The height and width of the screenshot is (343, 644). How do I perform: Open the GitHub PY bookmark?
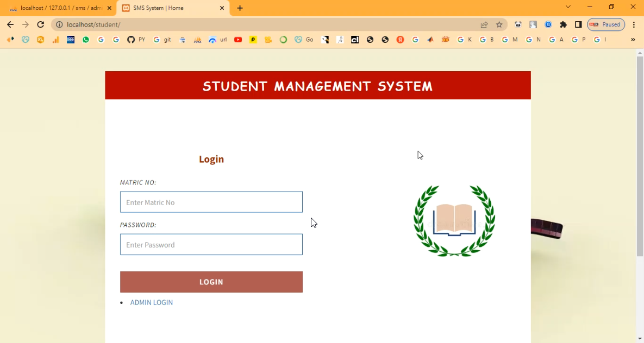click(136, 40)
